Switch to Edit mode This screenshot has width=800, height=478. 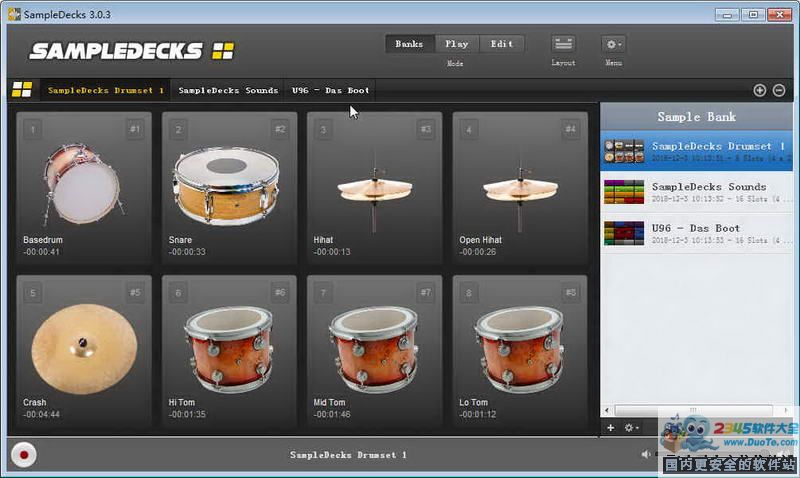click(502, 44)
